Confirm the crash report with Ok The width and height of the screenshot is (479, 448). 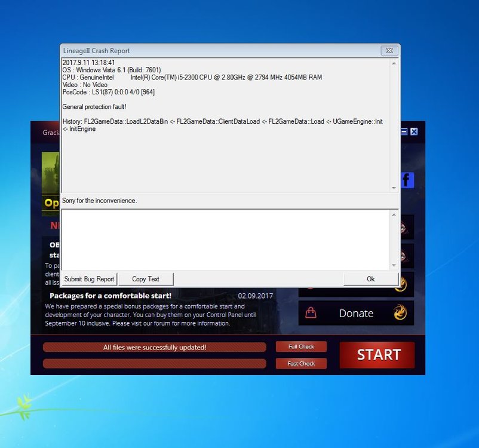click(x=370, y=279)
